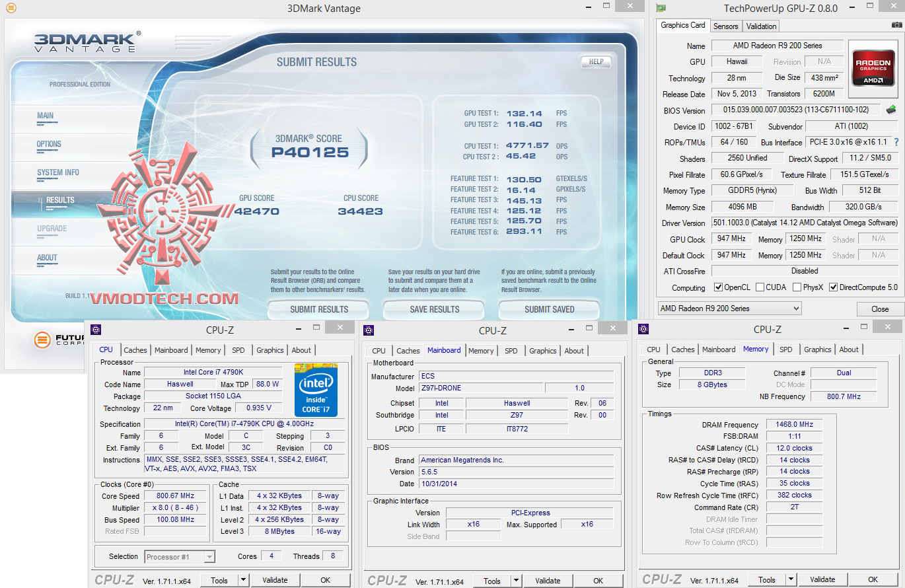This screenshot has width=905, height=588.
Task: Go to OPTIONS in the 3DMark sidebar
Action: (x=49, y=144)
